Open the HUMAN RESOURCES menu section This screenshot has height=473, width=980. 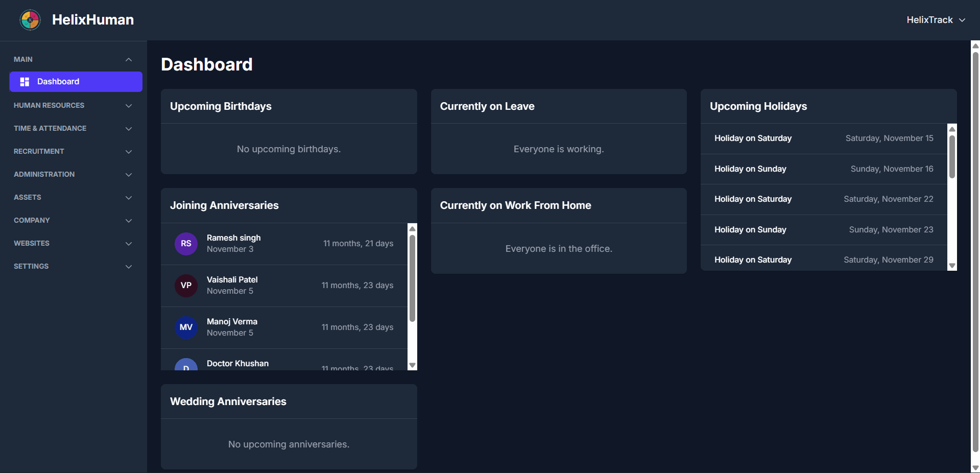[x=73, y=106]
